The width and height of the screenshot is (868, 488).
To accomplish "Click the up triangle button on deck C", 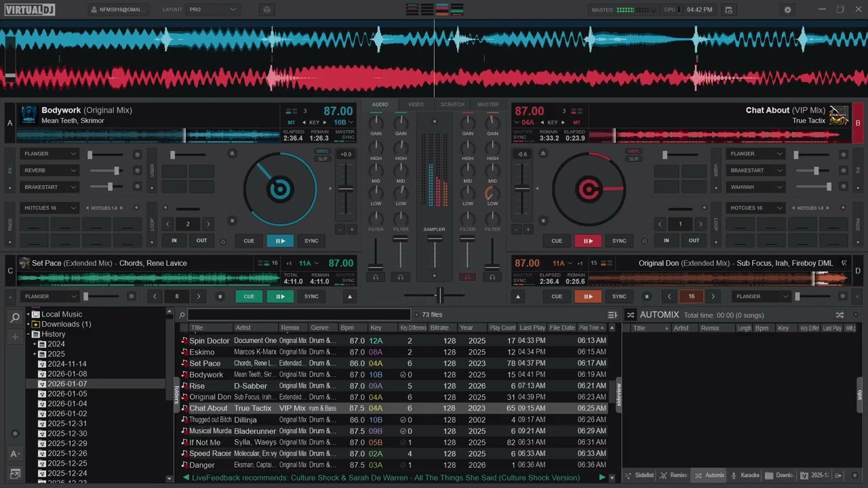I will click(x=350, y=296).
